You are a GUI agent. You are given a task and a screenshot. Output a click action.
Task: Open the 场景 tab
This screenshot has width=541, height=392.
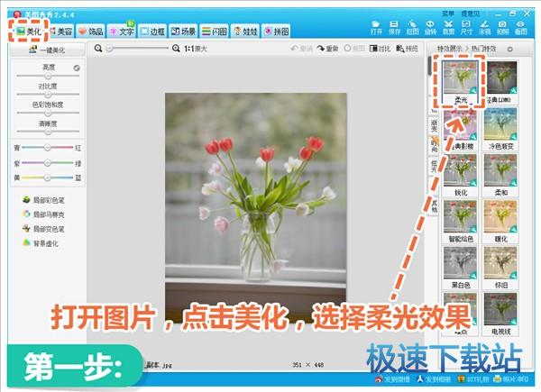[x=183, y=32]
